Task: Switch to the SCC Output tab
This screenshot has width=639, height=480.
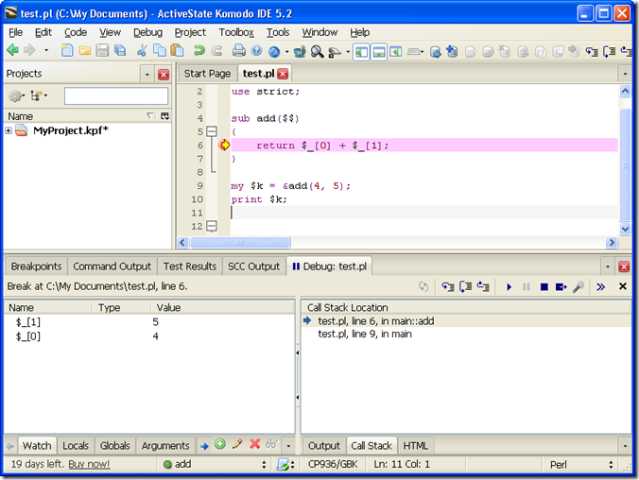Action: [253, 266]
